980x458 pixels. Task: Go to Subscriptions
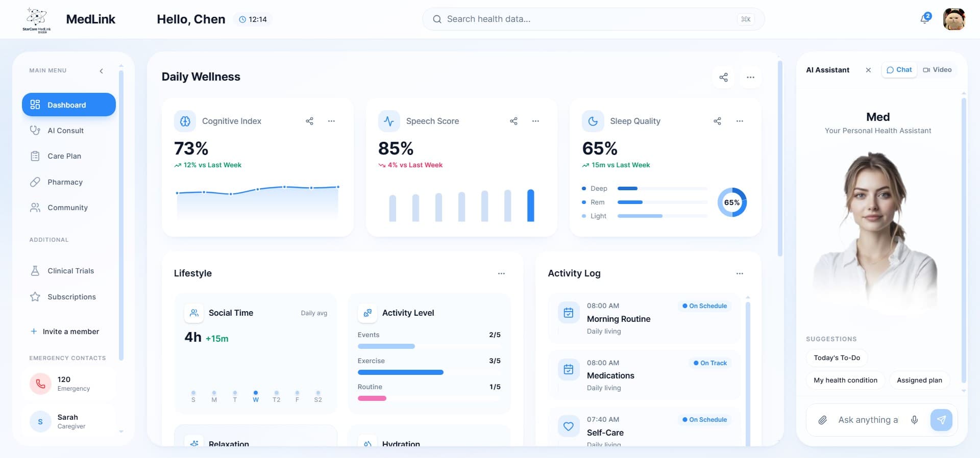click(69, 297)
